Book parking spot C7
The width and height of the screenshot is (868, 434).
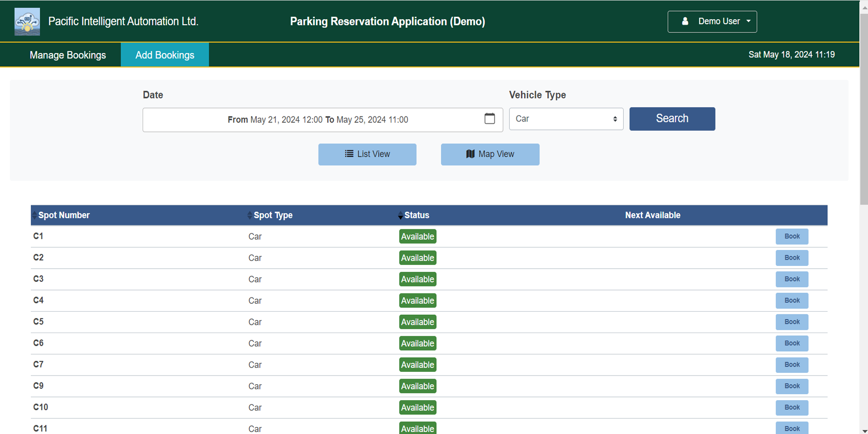(792, 365)
